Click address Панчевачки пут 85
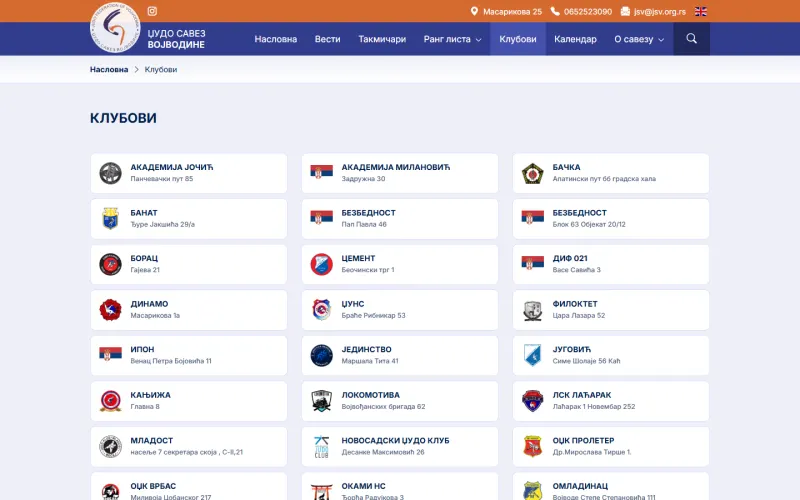 tap(162, 179)
